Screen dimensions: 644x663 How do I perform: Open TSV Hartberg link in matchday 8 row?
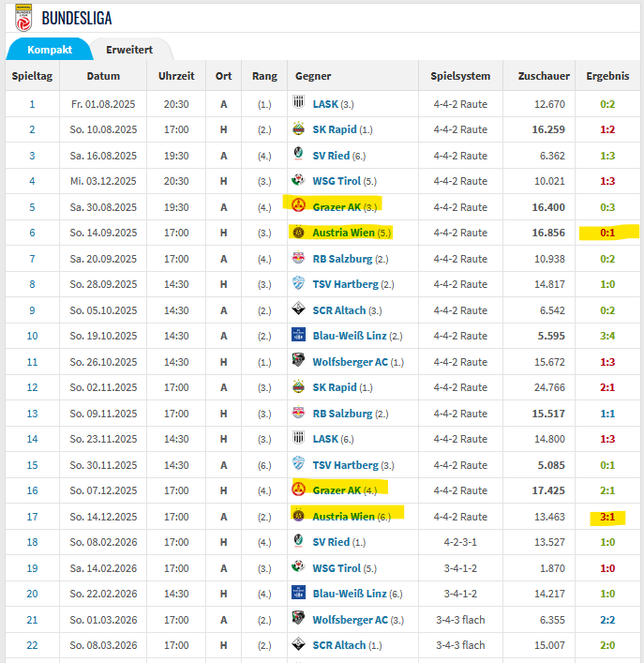tap(346, 284)
